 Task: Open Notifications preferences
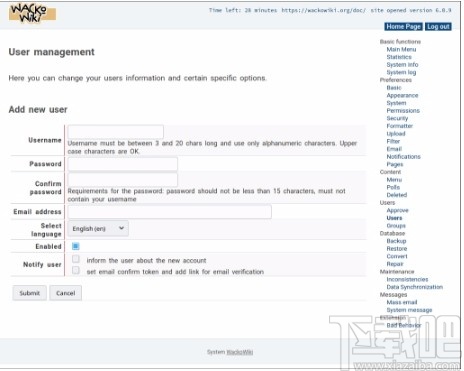404,157
